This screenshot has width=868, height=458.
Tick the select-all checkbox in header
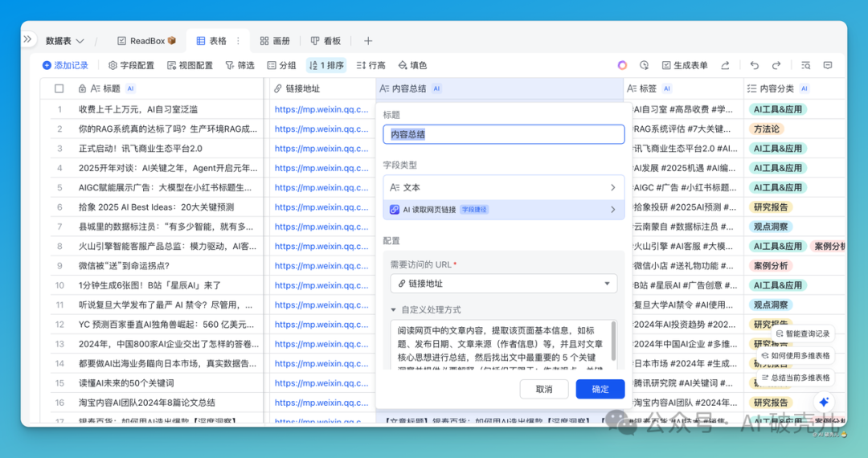[59, 89]
